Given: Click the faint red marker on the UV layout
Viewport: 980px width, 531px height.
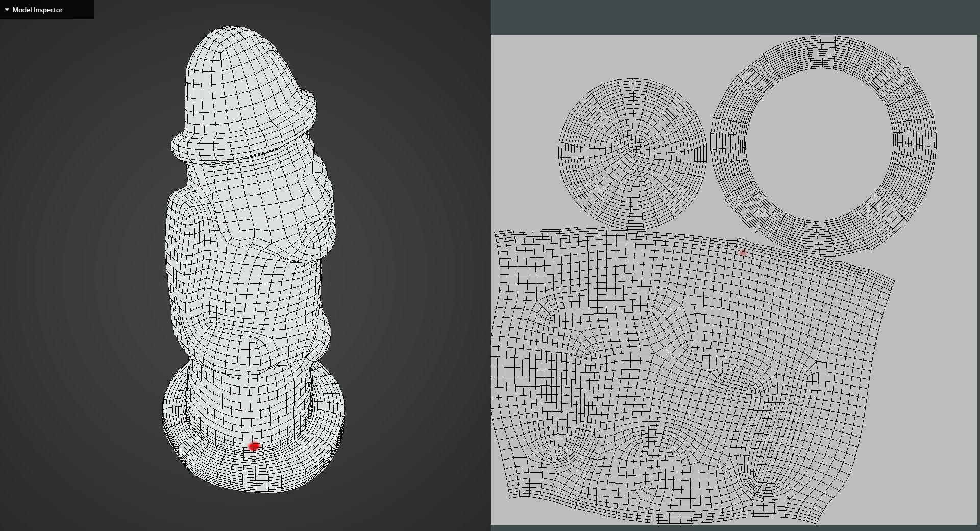Looking at the screenshot, I should 743,253.
